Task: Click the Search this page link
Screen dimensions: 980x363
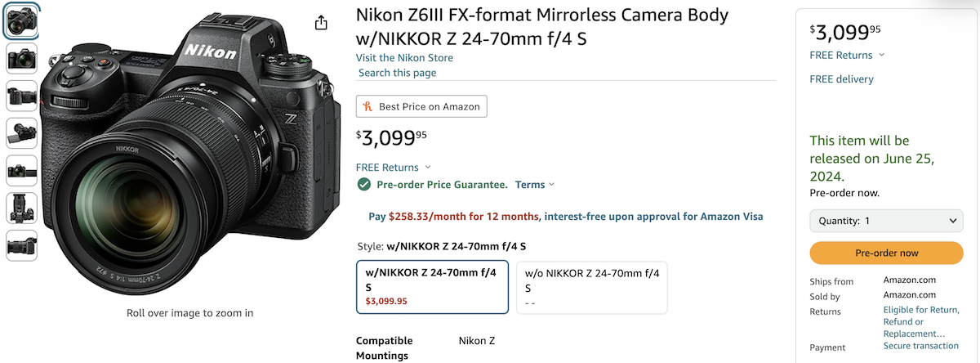Action: (398, 73)
